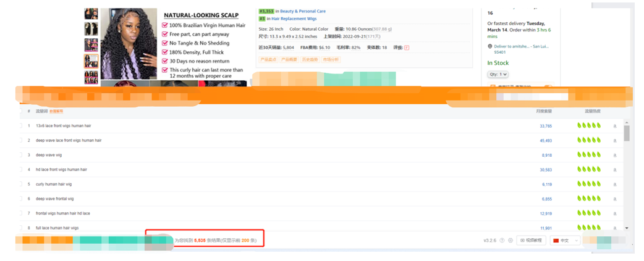Image resolution: width=644 pixels, height=261 pixels.
Task: Click keyword 'hd lace front wigs human hair'
Action: (62, 170)
